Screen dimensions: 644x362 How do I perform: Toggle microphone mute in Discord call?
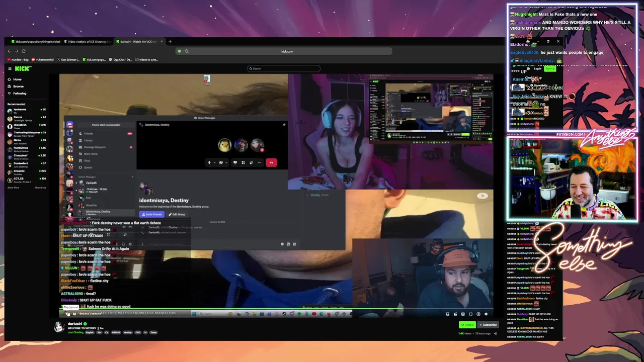point(209,162)
